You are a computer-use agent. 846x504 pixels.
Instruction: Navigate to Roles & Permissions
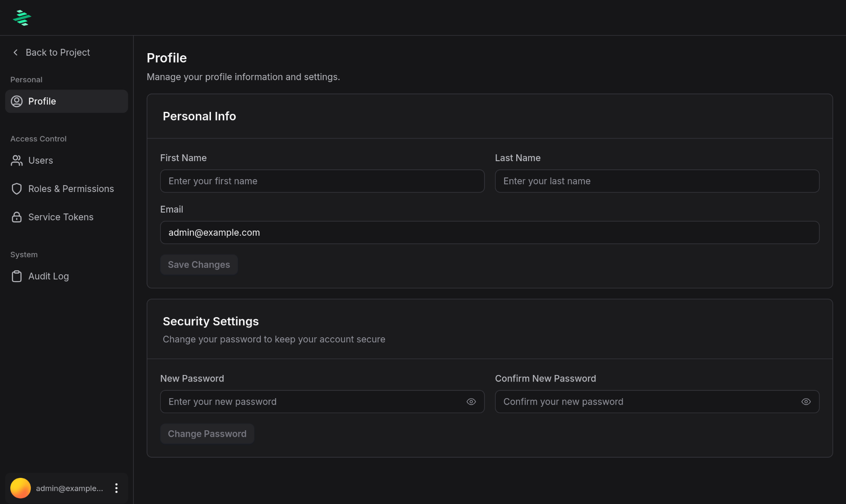(71, 189)
